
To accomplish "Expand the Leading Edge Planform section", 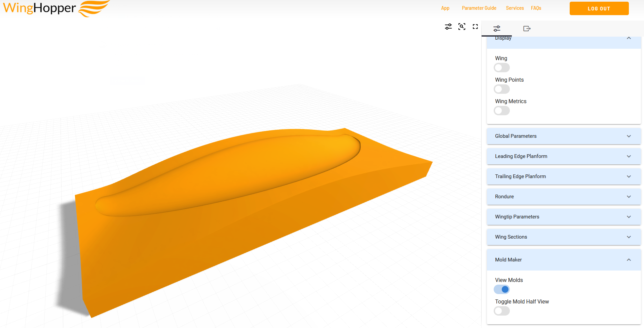I will (564, 156).
